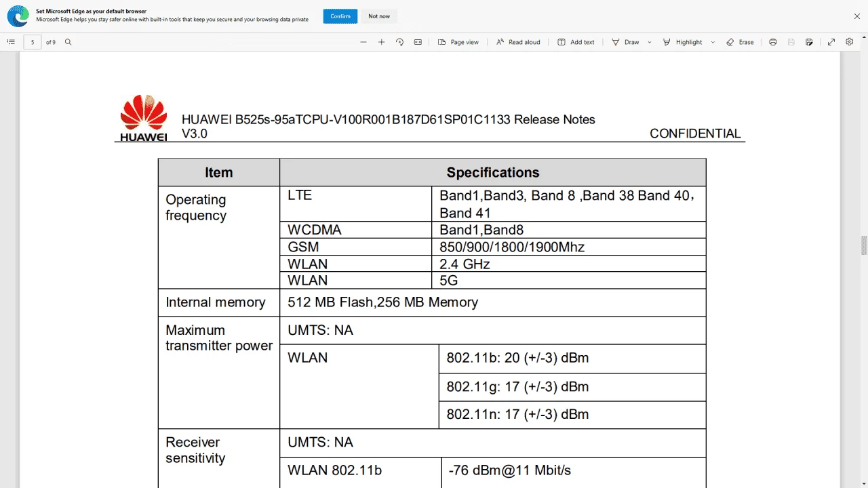Print the PDF document
The image size is (868, 488).
(773, 42)
